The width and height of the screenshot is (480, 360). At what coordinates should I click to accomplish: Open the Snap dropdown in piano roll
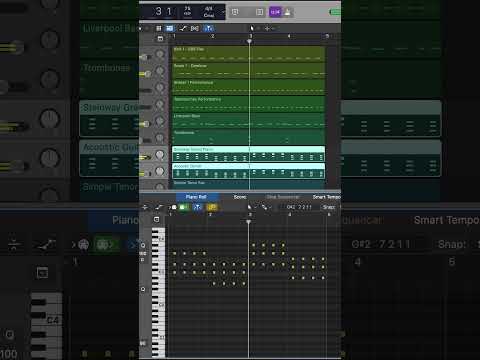(330, 207)
